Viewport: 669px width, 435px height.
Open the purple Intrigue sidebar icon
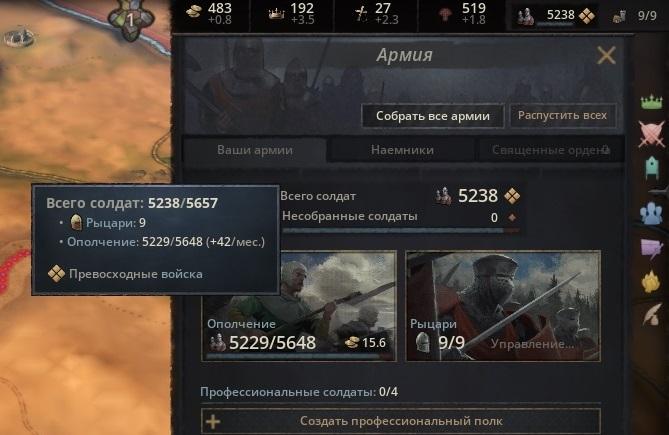click(x=651, y=249)
